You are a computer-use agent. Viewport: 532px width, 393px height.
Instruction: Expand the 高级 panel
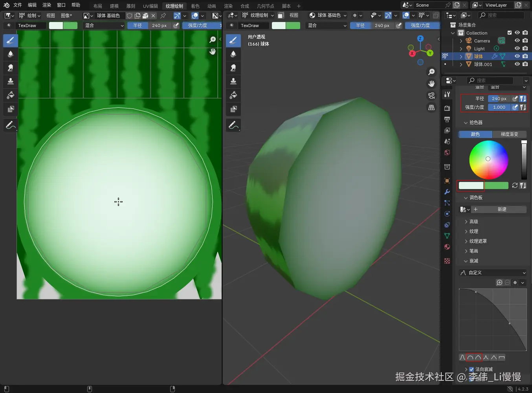[473, 222]
